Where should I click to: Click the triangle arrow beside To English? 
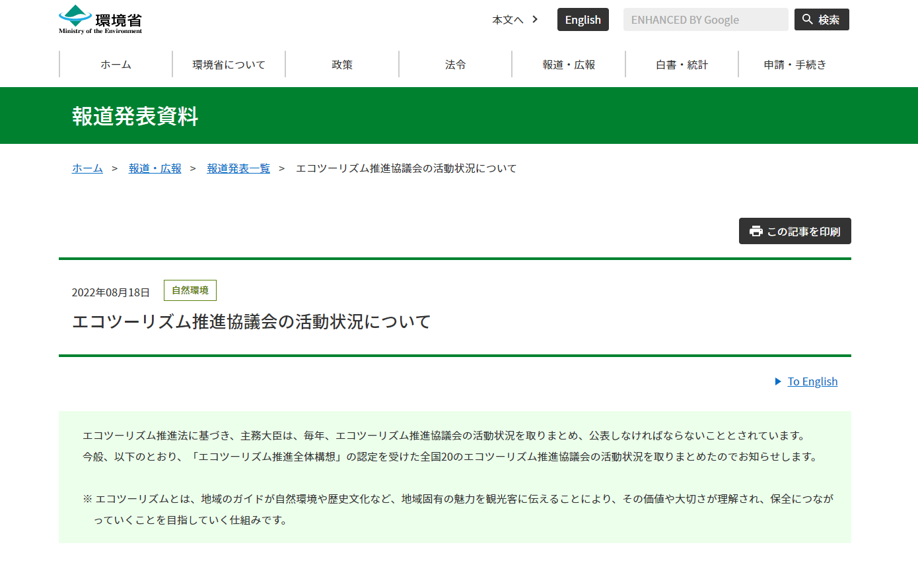point(778,381)
